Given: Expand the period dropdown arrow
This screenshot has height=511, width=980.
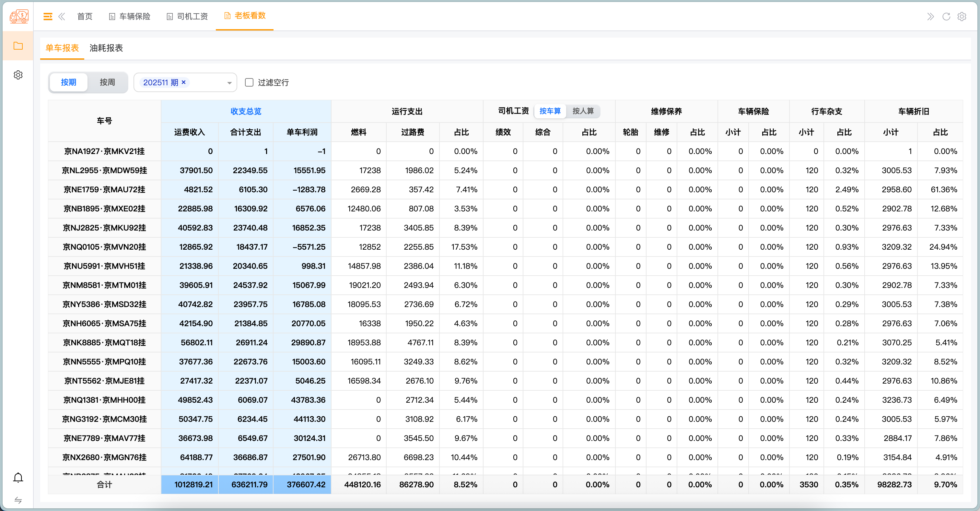Looking at the screenshot, I should pyautogui.click(x=229, y=83).
